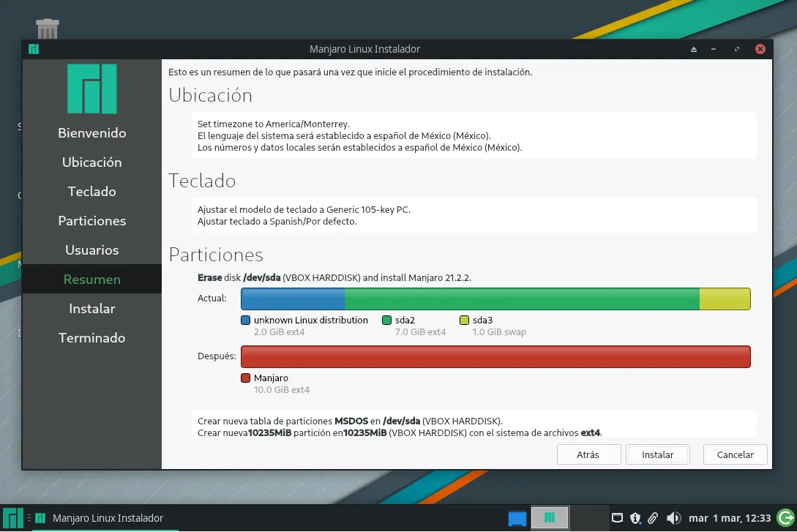Image resolution: width=797 pixels, height=532 pixels.
Task: Click the green logout icon in taskbar
Action: (786, 518)
